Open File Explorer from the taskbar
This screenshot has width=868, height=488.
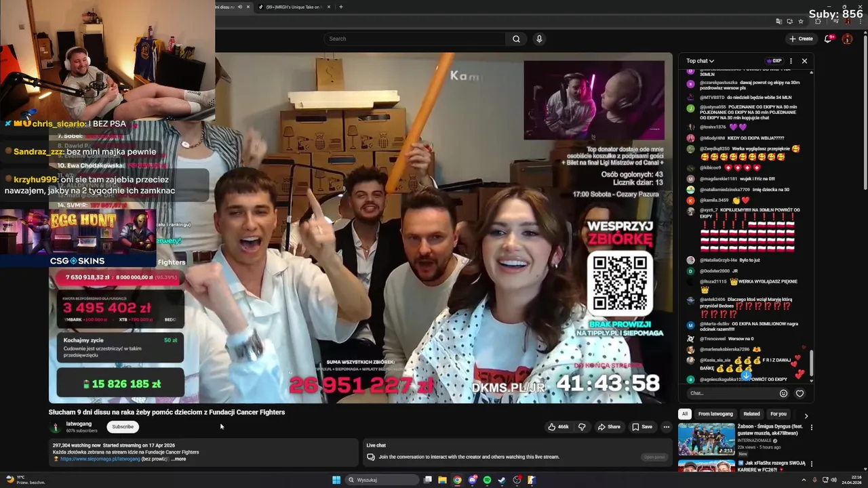point(442,480)
